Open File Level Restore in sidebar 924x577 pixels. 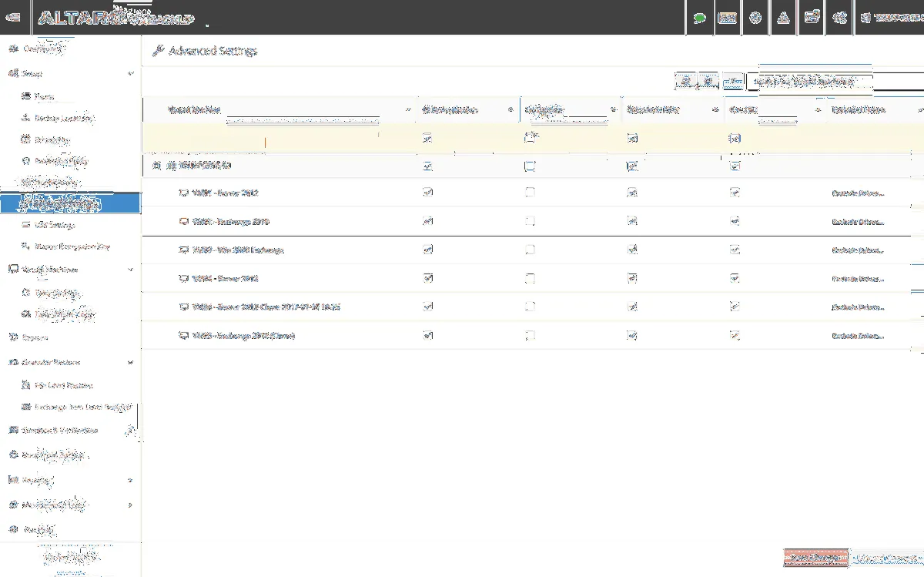coord(63,385)
